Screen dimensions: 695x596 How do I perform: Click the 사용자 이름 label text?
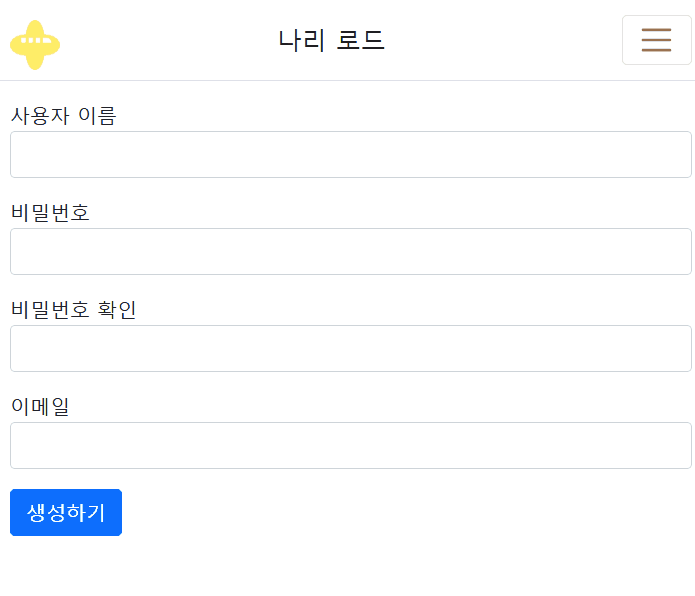[63, 116]
